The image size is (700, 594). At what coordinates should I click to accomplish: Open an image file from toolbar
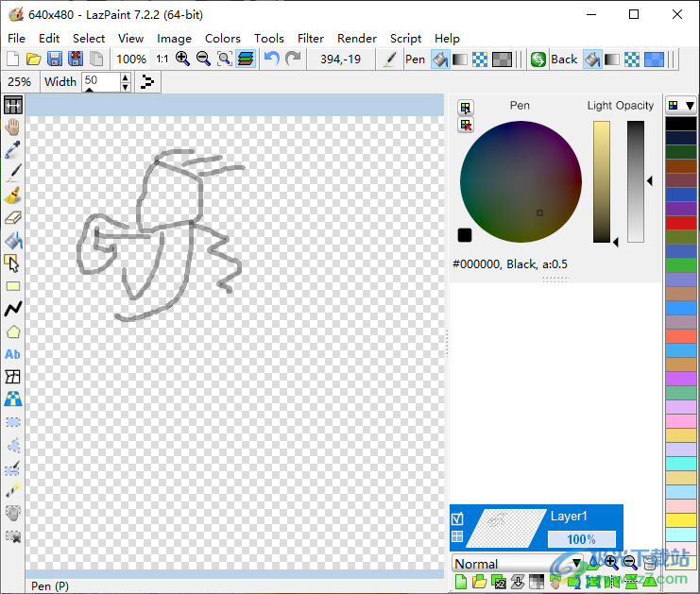tap(33, 59)
